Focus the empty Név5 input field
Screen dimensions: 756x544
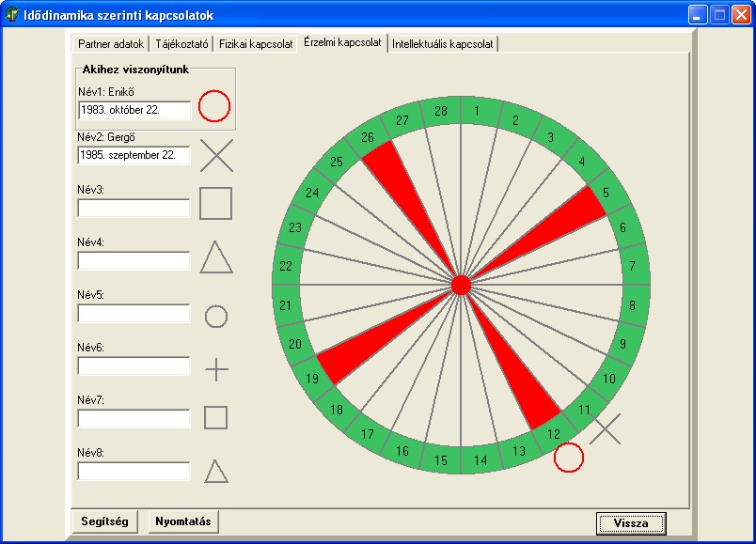point(134,313)
